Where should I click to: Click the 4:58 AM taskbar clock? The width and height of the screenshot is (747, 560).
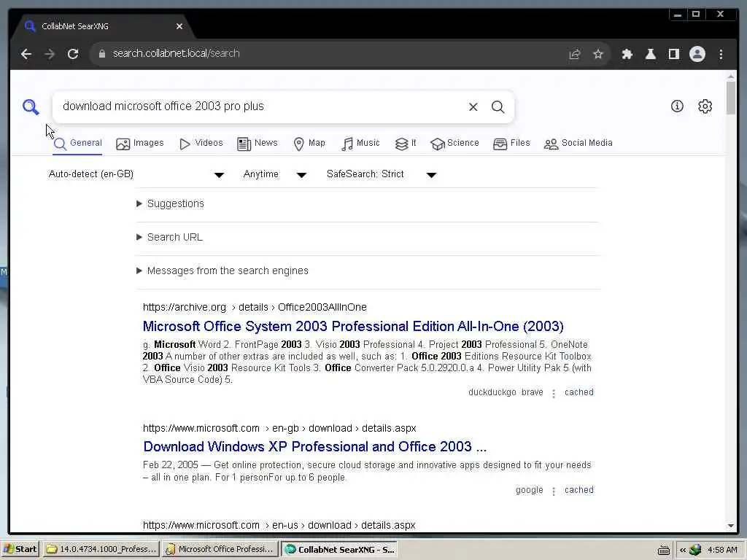tap(723, 550)
